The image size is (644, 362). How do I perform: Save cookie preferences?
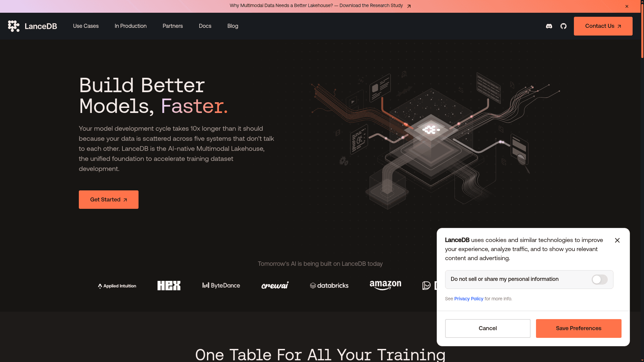pyautogui.click(x=579, y=328)
